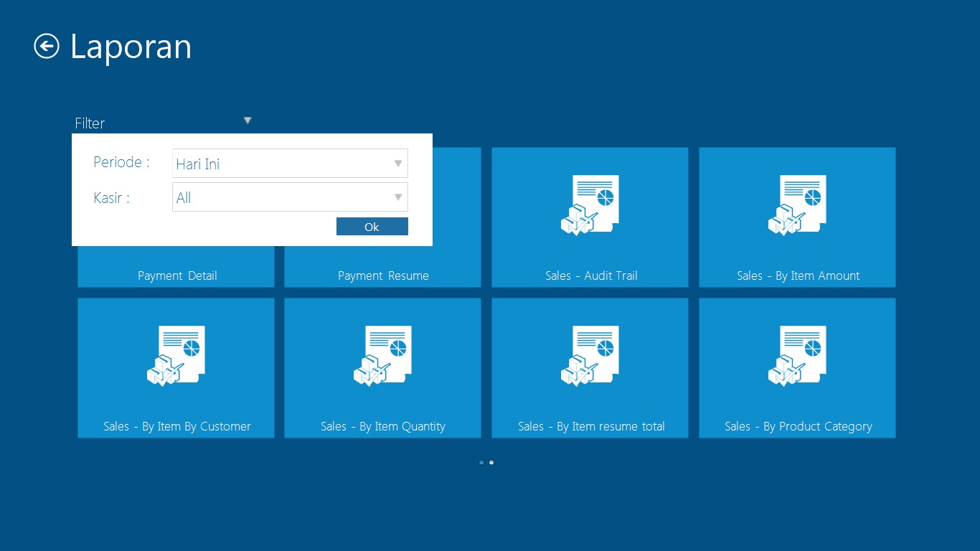
Task: Open the Sales - Audit Trail report icon
Action: point(589,205)
